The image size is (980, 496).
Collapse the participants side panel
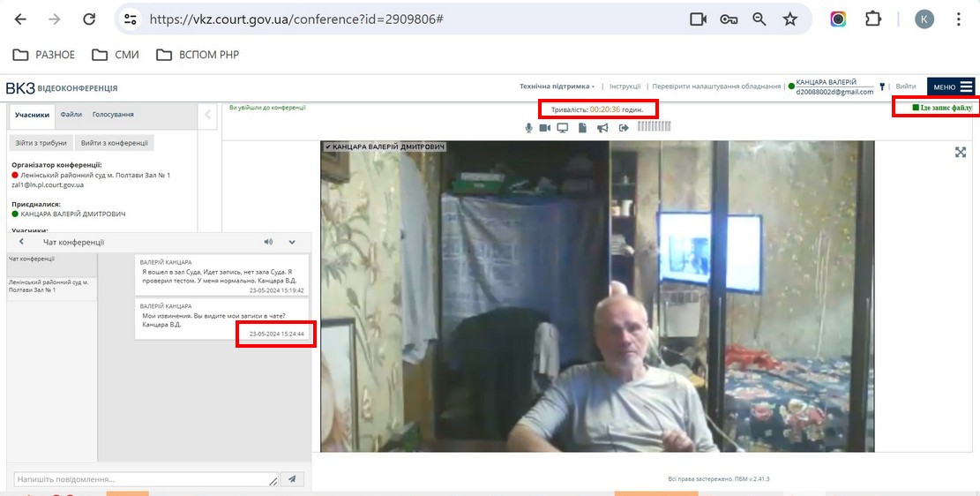coord(207,115)
